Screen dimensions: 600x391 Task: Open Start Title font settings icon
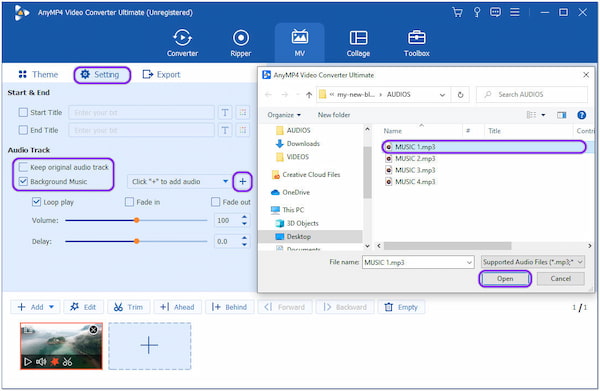coord(225,112)
